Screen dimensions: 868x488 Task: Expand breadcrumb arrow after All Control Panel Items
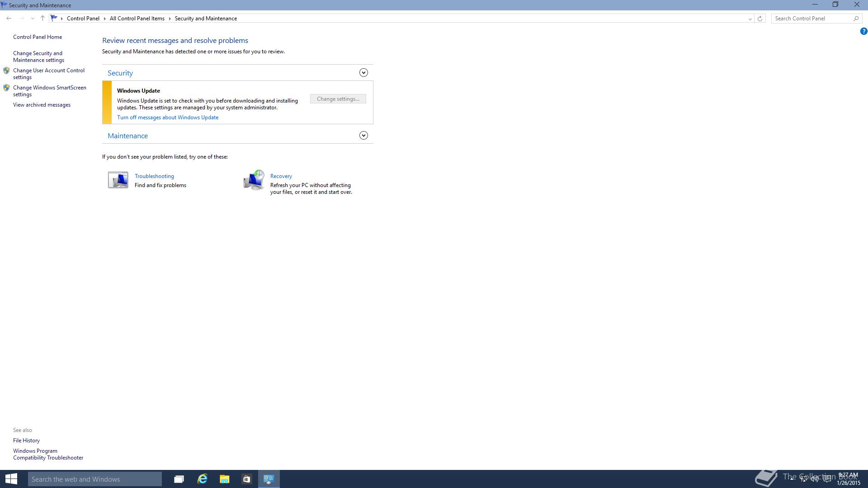(170, 19)
